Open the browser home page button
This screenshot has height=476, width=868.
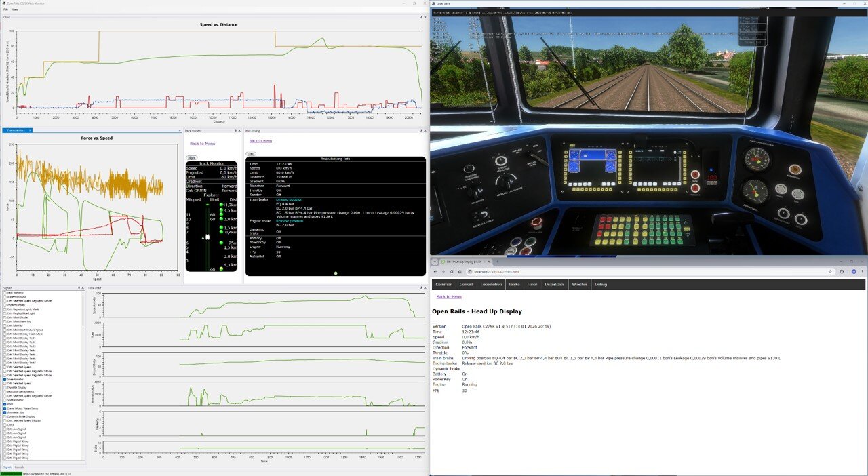(460, 271)
